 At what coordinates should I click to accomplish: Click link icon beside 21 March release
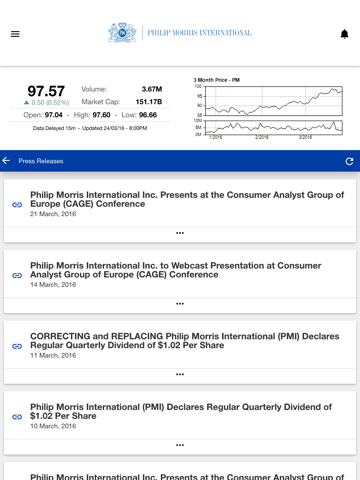click(x=17, y=205)
